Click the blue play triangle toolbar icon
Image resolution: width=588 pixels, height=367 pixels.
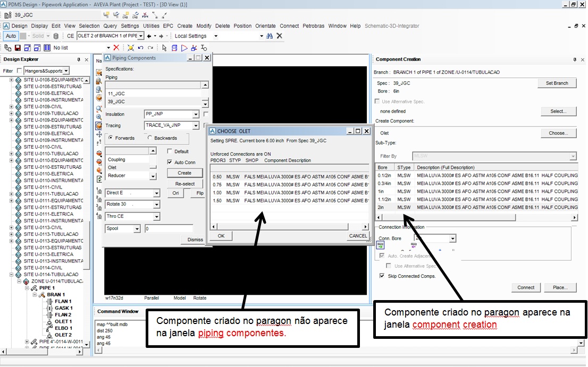(x=184, y=48)
